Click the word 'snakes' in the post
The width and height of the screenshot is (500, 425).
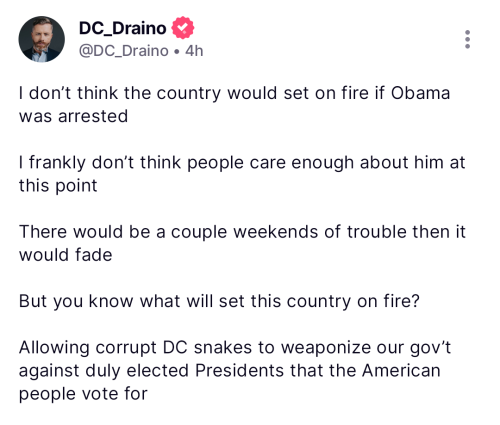223,347
